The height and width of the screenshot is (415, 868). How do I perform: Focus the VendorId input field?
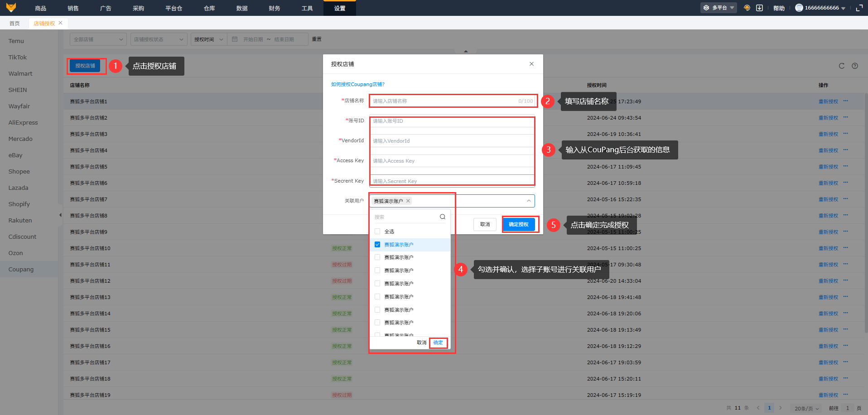pos(452,141)
